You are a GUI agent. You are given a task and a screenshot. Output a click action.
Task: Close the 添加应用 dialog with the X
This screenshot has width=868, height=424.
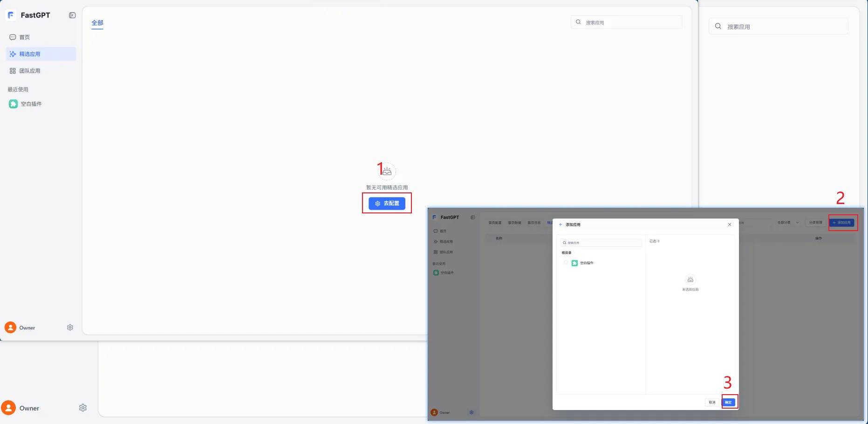[730, 225]
